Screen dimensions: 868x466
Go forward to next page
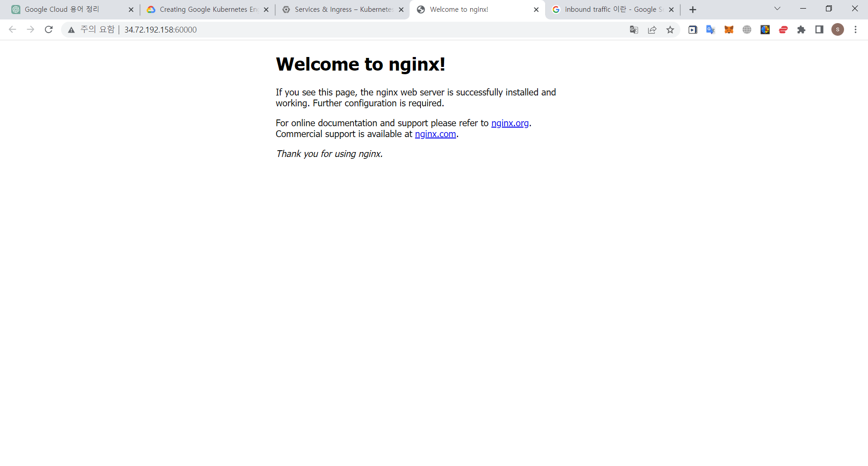click(x=31, y=29)
